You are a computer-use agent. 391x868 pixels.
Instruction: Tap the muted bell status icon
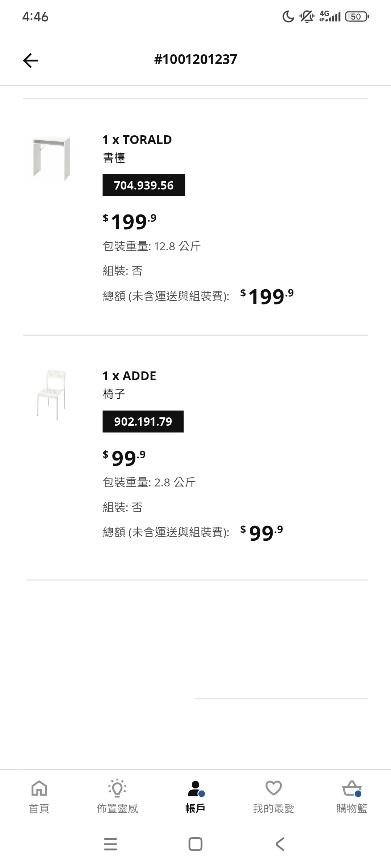[x=307, y=17]
